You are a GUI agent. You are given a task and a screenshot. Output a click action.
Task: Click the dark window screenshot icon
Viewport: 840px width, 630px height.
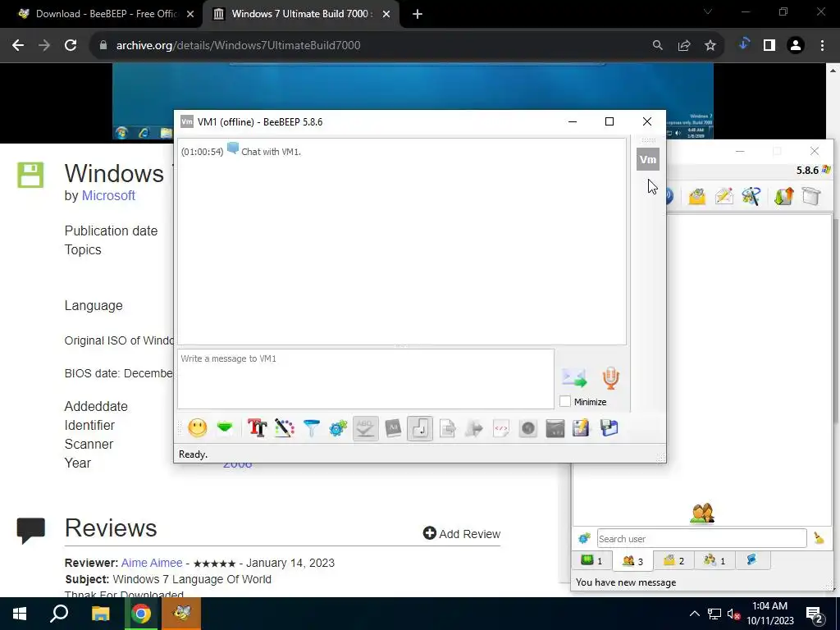(x=555, y=428)
